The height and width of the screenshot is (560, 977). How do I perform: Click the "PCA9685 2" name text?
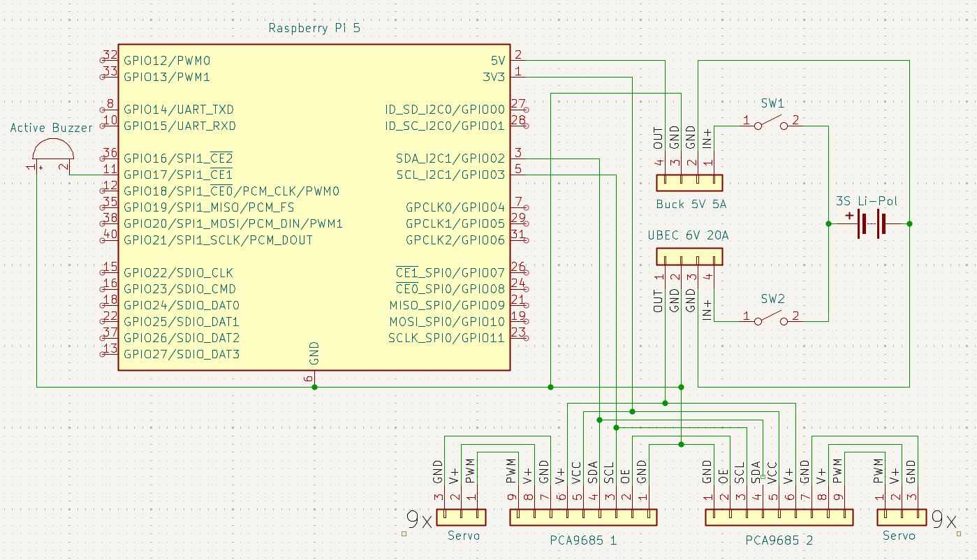click(779, 540)
